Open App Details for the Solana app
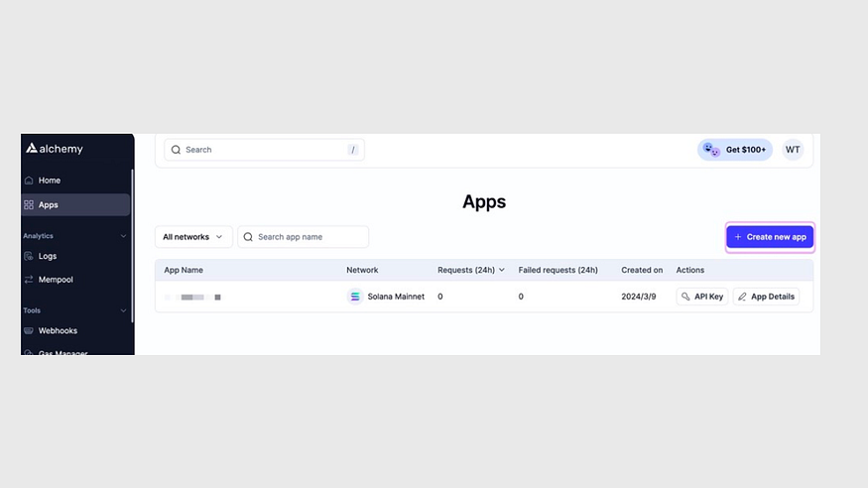The height and width of the screenshot is (488, 868). tap(766, 297)
